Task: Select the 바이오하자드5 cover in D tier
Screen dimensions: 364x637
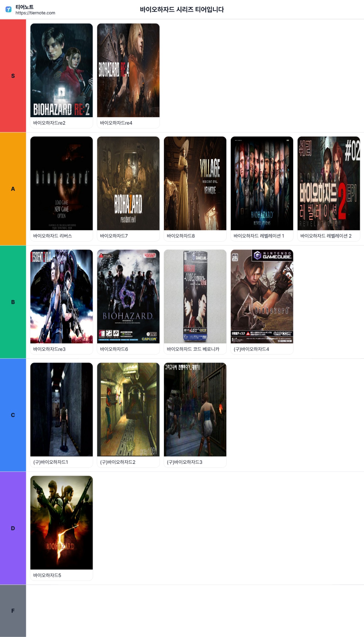Action: tap(61, 522)
